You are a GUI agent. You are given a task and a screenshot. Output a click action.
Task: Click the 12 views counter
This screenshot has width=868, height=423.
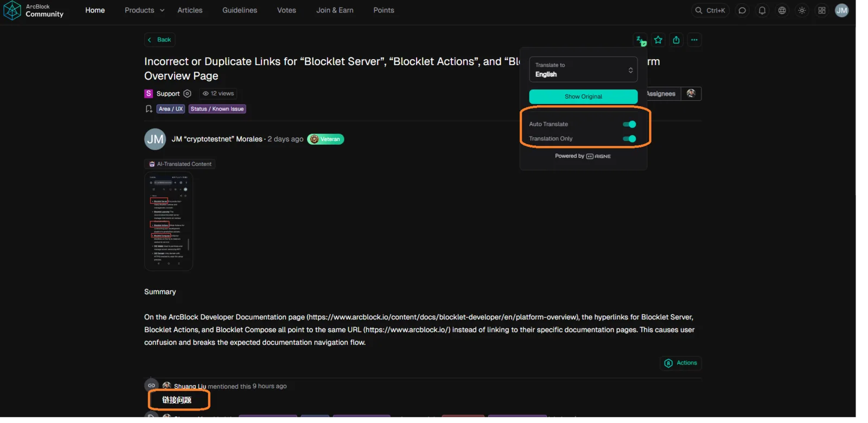coord(218,94)
